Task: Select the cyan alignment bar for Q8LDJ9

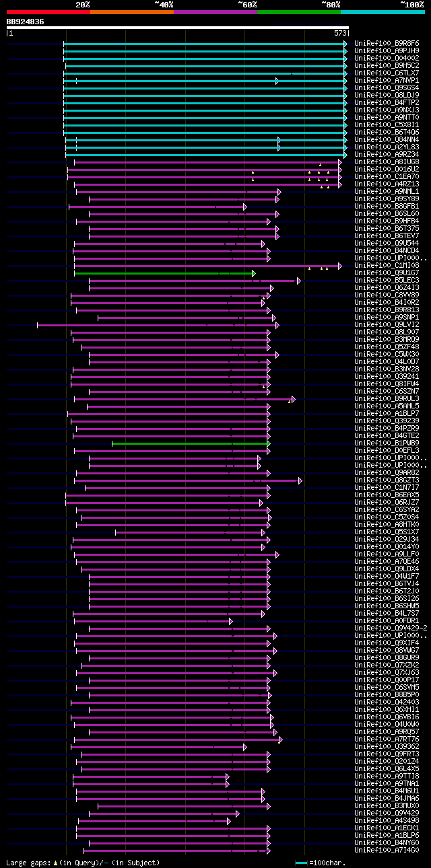Action: (x=205, y=96)
